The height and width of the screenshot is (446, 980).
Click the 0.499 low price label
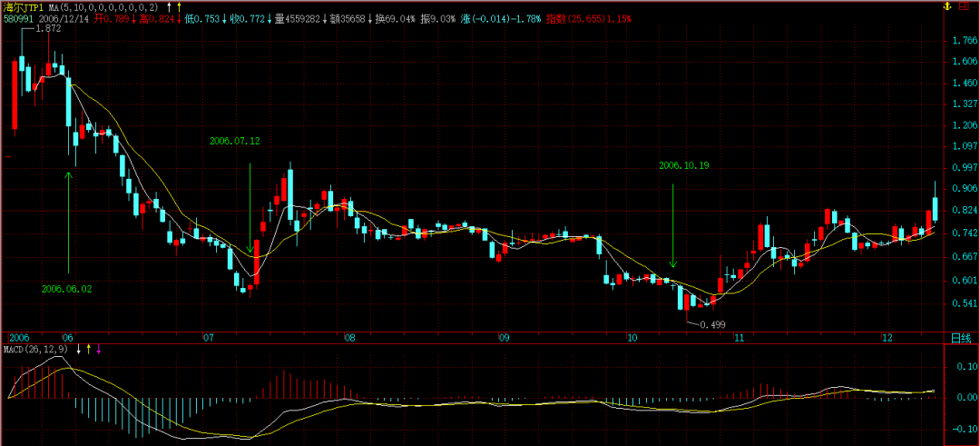click(x=712, y=324)
